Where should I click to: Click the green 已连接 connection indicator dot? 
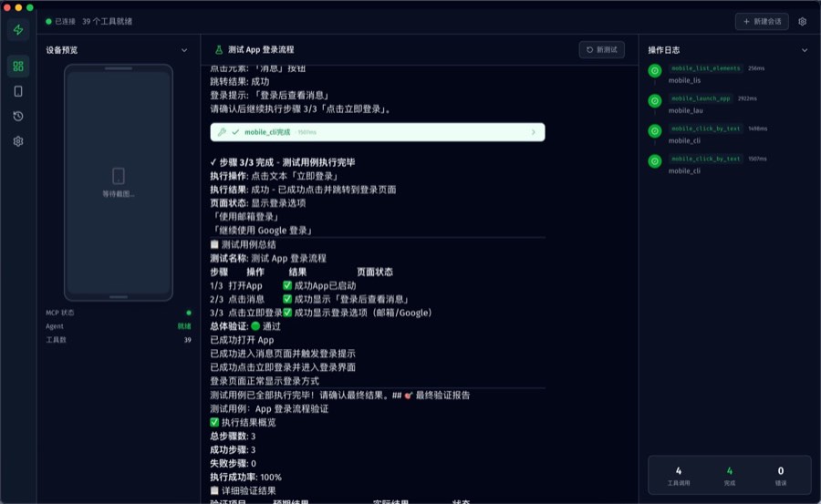(x=48, y=22)
